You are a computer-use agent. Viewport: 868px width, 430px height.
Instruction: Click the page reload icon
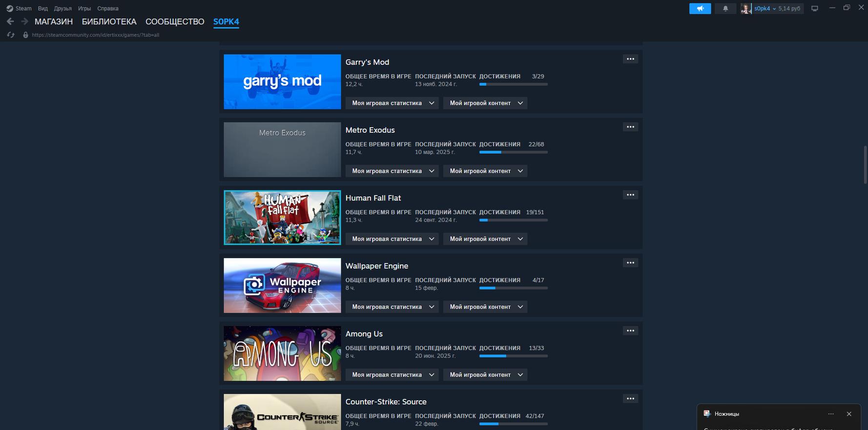[11, 35]
